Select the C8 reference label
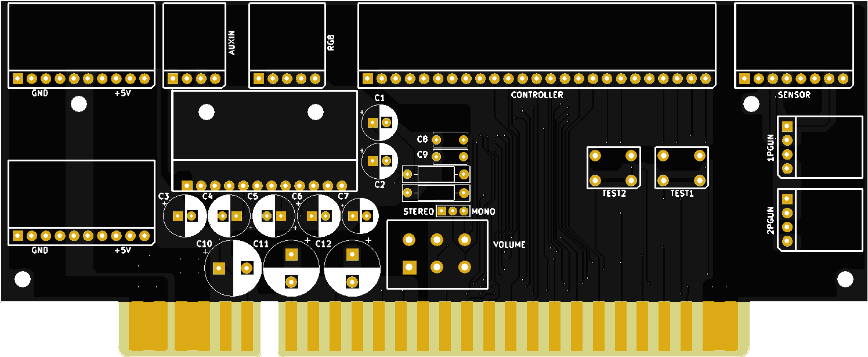 tap(422, 139)
